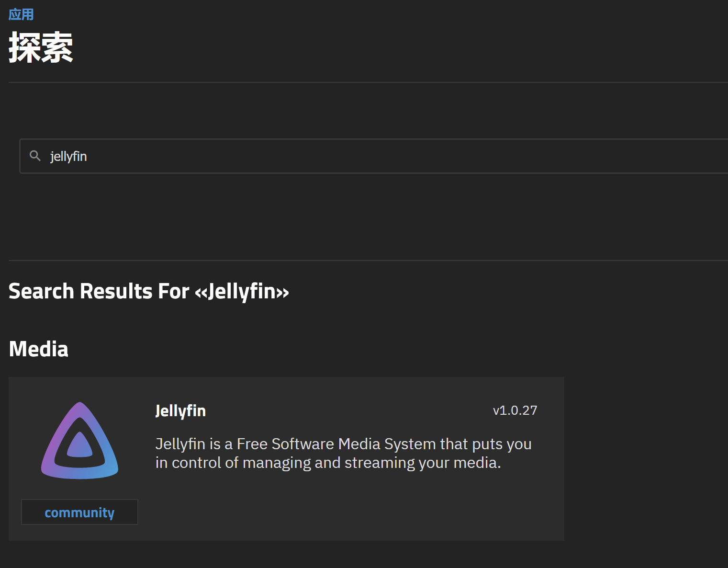The image size is (728, 568).
Task: Click the Media category heading
Action: click(x=39, y=349)
